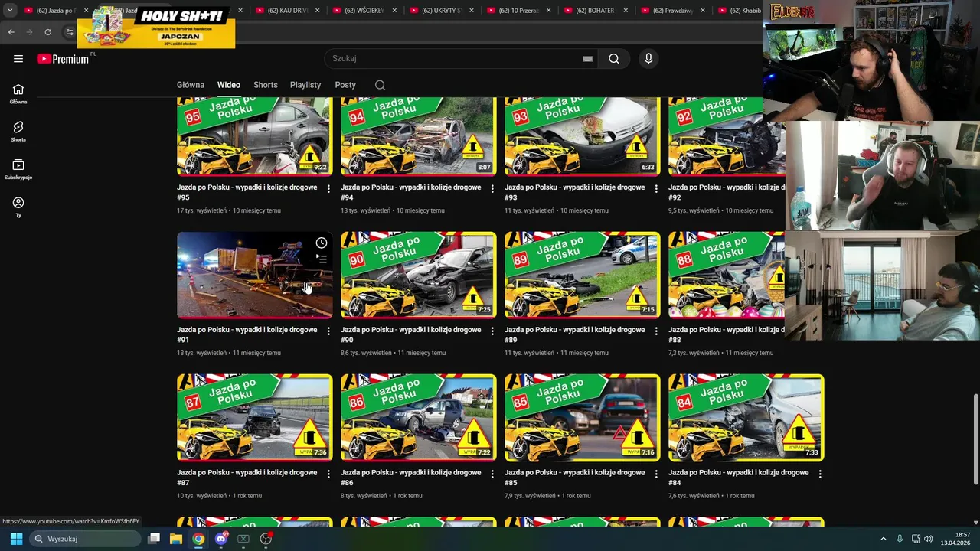
Task: Open video title ending with #94
Action: coord(410,192)
